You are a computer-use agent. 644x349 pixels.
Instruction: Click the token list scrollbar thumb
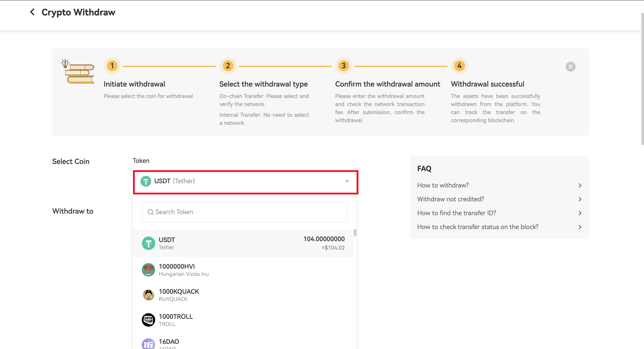pyautogui.click(x=355, y=233)
